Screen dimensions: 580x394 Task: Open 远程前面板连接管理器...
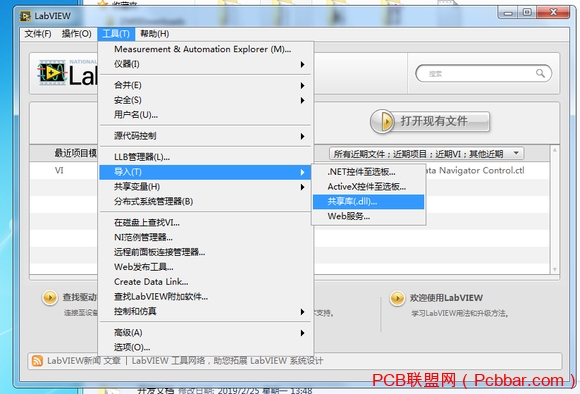206,252
